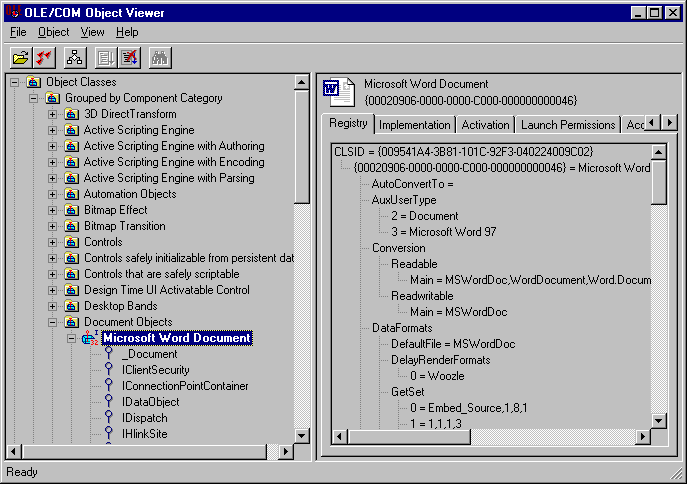The image size is (687, 484).
Task: Toggle the hierarchy tree toolbar icon
Action: [75, 57]
